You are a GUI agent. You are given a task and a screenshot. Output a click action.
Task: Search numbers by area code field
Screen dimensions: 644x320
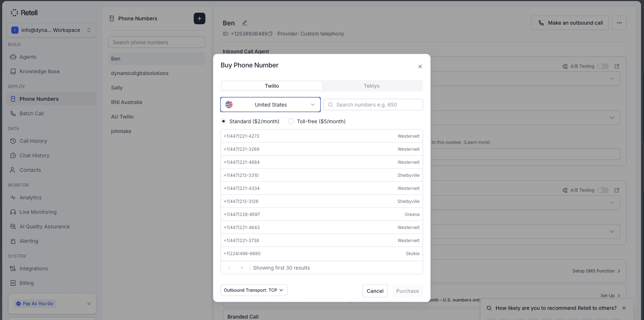click(373, 105)
